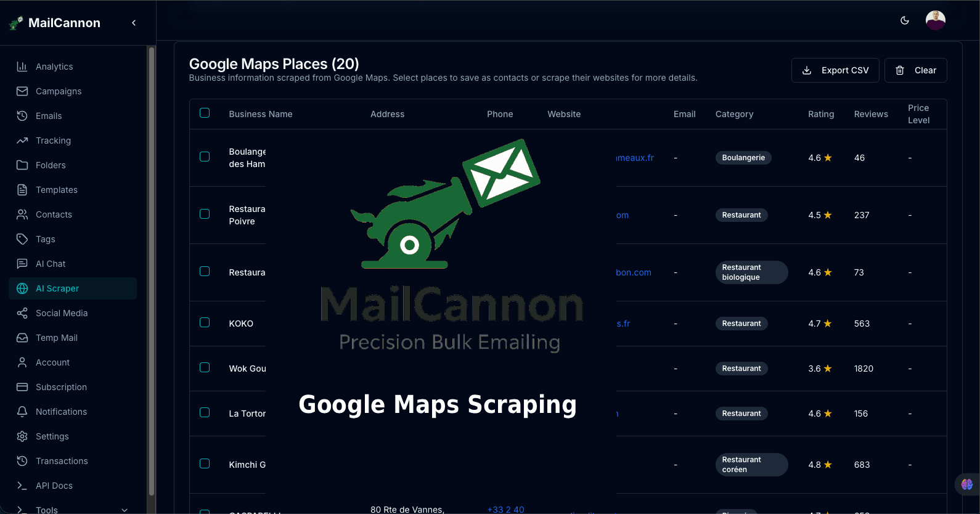Click the API Docs terminal icon

[22, 486]
